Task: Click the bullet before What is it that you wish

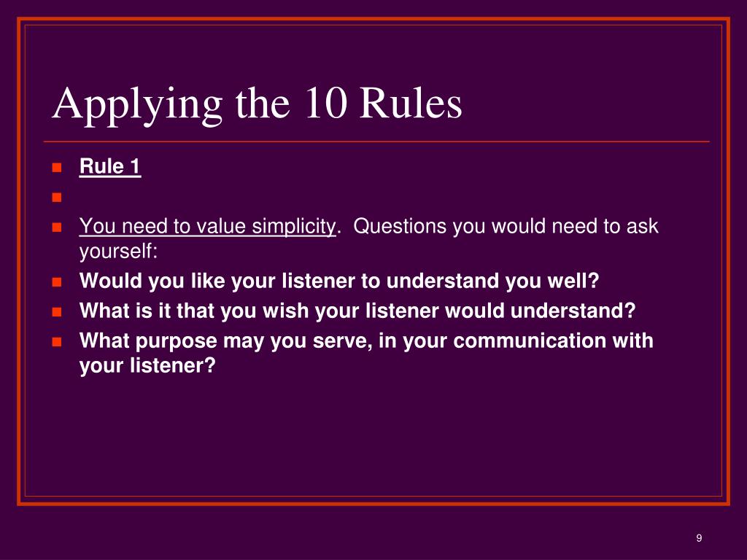Action: pyautogui.click(x=57, y=312)
